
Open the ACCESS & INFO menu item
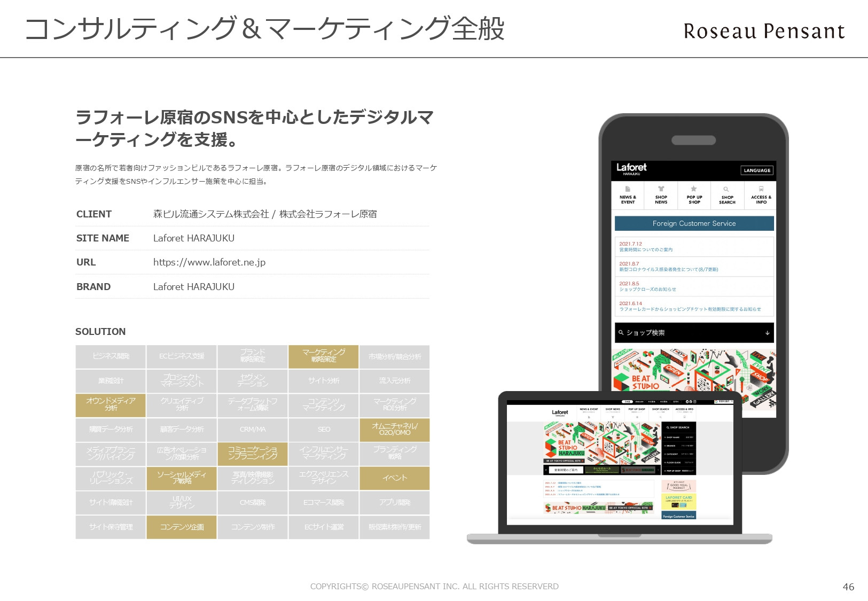click(684, 409)
